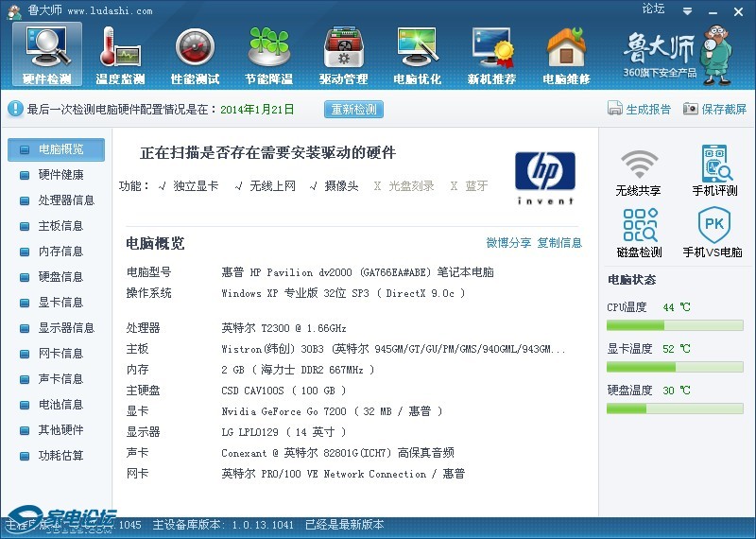Open the 论坛 forum link in title bar
756x539 pixels.
point(653,9)
